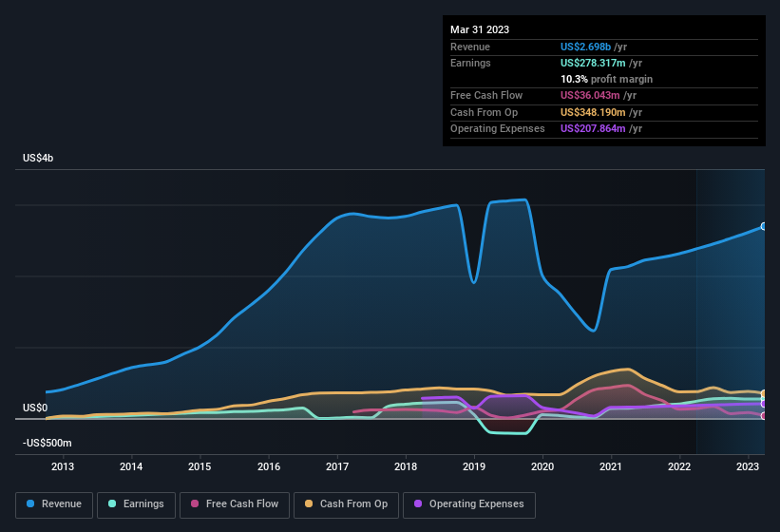
Task: Hide the Earnings series via legend label
Action: [x=144, y=504]
